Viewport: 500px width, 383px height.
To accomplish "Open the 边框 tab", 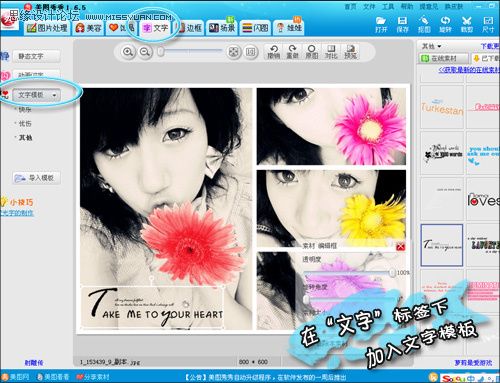I will click(x=190, y=28).
